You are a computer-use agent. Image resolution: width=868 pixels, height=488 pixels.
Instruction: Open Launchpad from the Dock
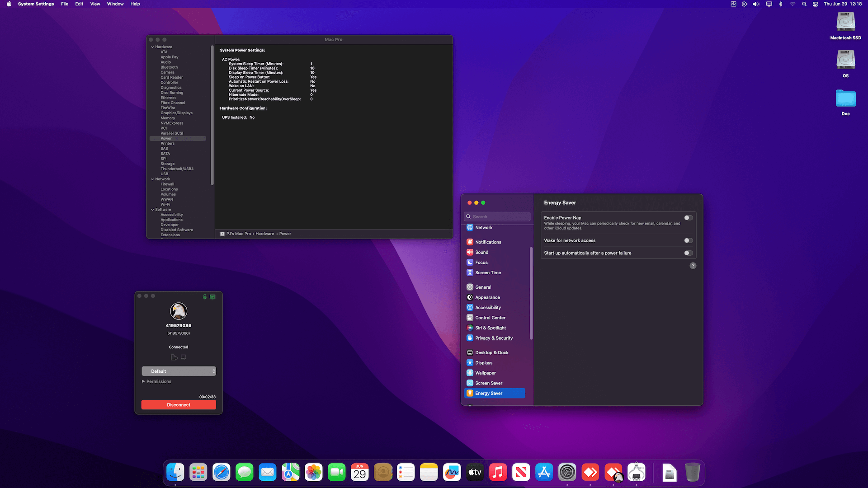click(198, 473)
